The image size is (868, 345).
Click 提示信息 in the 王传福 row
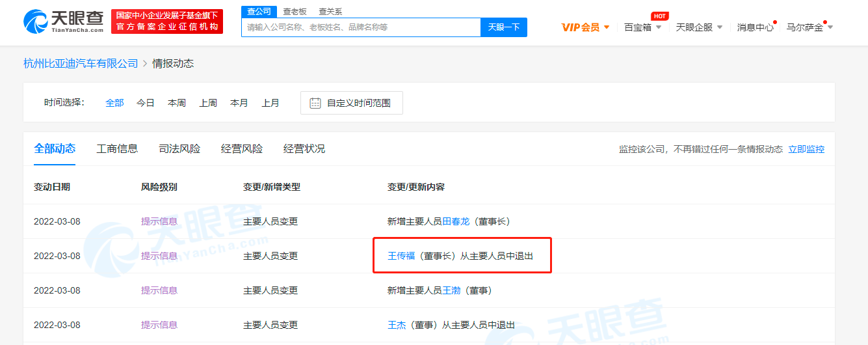point(159,256)
